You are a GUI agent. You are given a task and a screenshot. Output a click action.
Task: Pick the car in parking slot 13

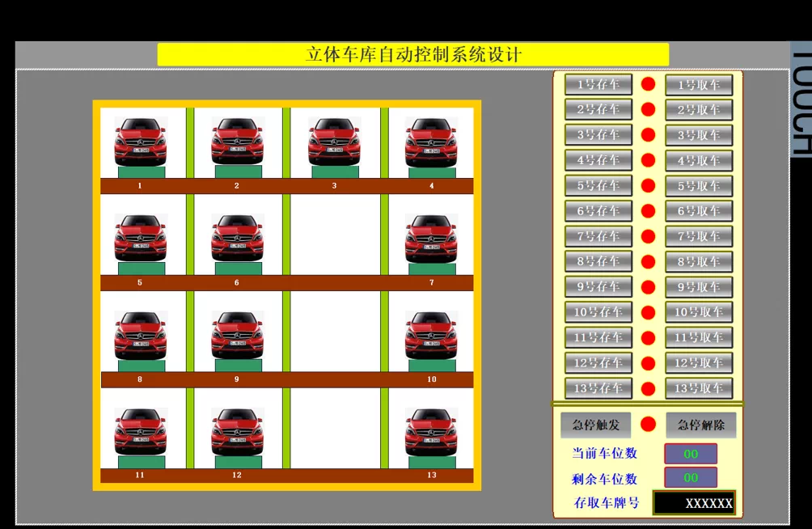pyautogui.click(x=431, y=432)
